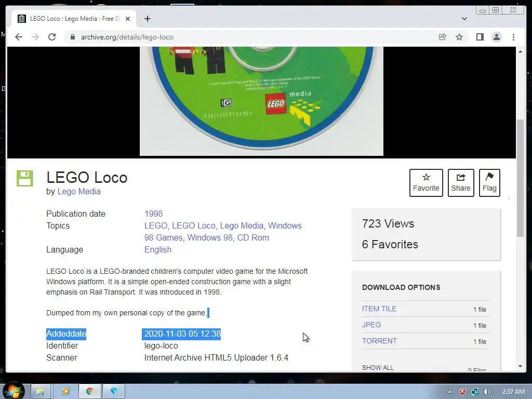
Task: Close the LEGO Loco tab
Action: click(x=128, y=19)
